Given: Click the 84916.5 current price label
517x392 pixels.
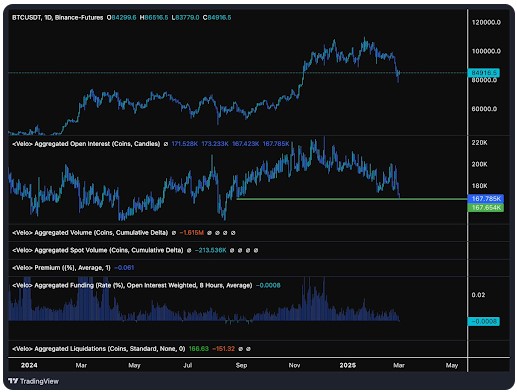Looking at the screenshot, I should [x=484, y=73].
